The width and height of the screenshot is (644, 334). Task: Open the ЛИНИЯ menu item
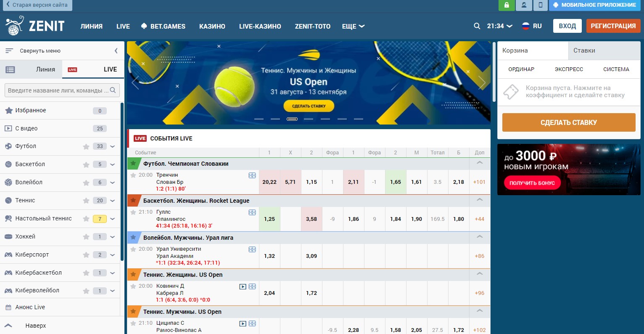pos(92,26)
